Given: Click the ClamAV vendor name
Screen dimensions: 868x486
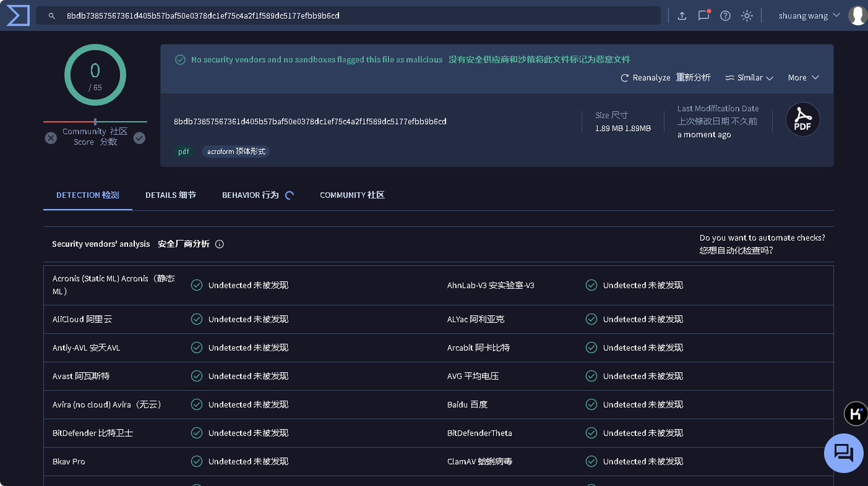Looking at the screenshot, I should point(479,462).
